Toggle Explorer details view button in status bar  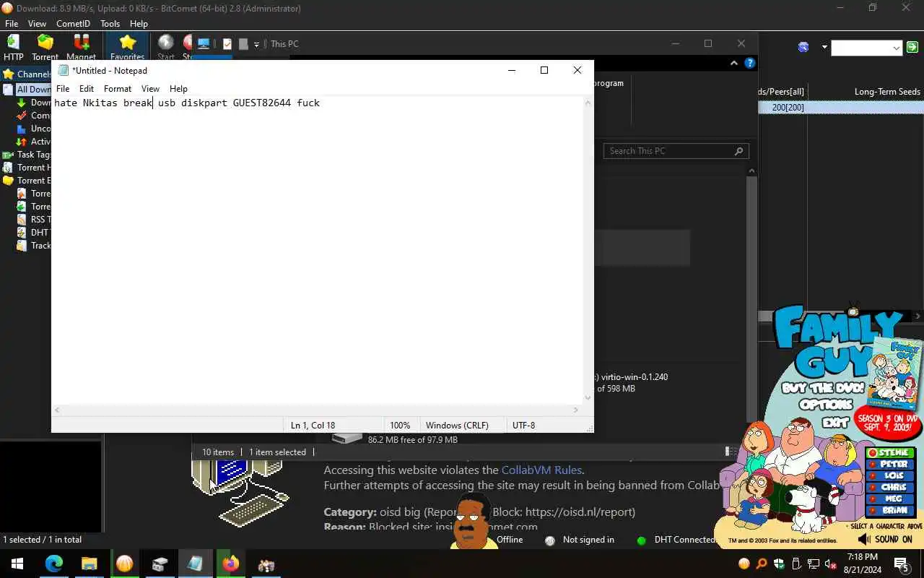tap(727, 452)
